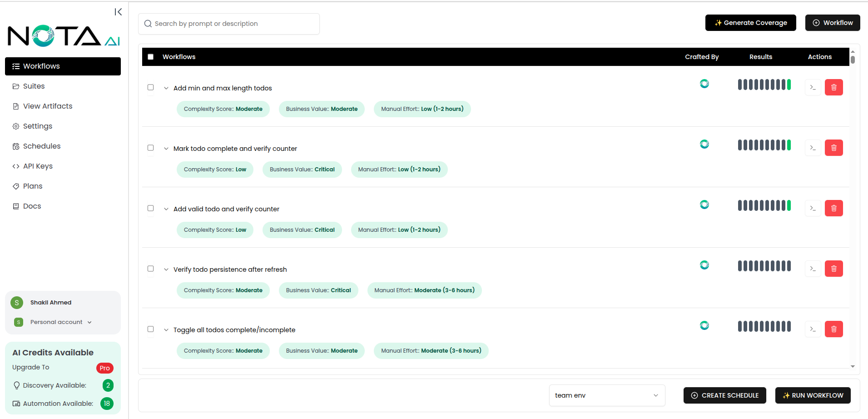
Task: Open the Personal account dropdown
Action: pyautogui.click(x=90, y=322)
